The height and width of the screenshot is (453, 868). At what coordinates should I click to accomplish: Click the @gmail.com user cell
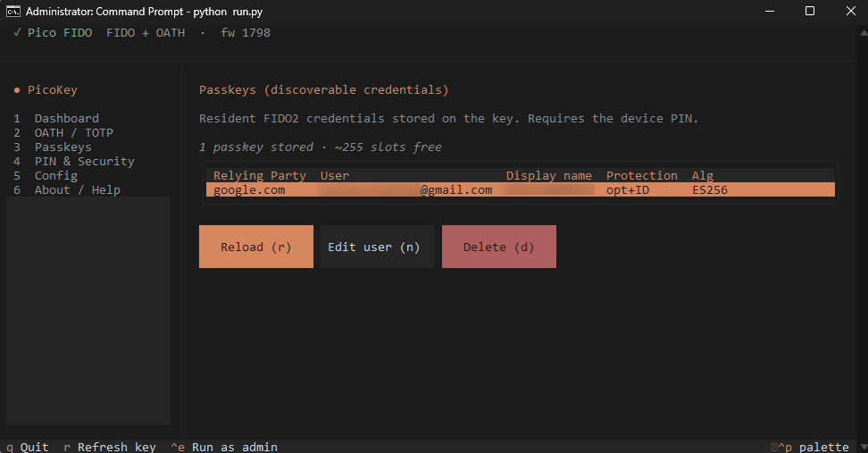(x=405, y=190)
